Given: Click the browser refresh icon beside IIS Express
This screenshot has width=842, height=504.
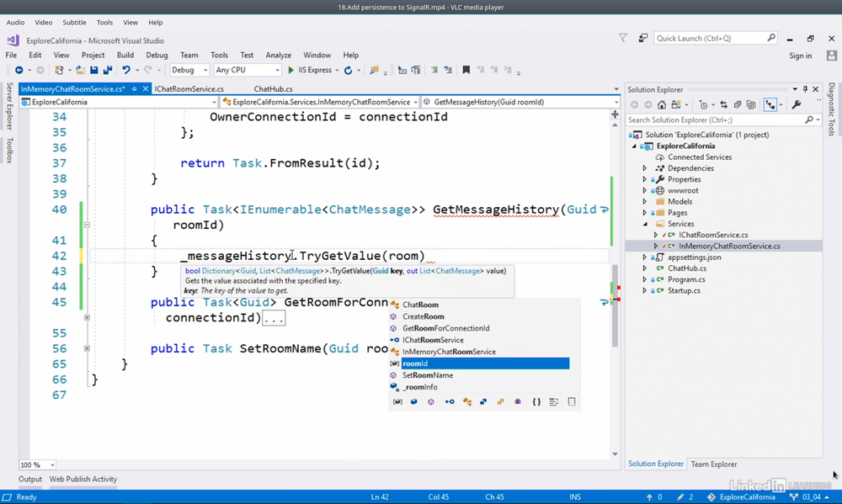Looking at the screenshot, I should pyautogui.click(x=348, y=71).
